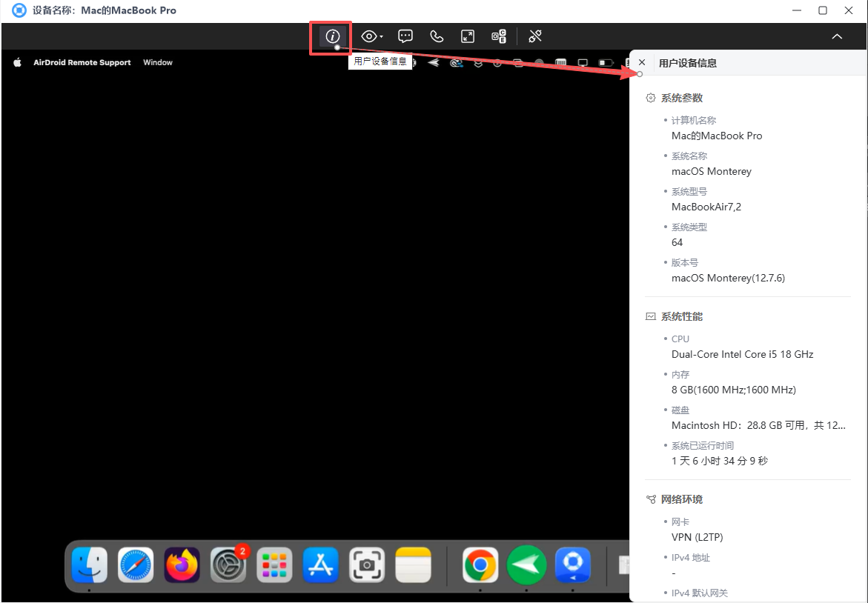Select the 8 GB memory value
868x603 pixels.
click(x=734, y=390)
